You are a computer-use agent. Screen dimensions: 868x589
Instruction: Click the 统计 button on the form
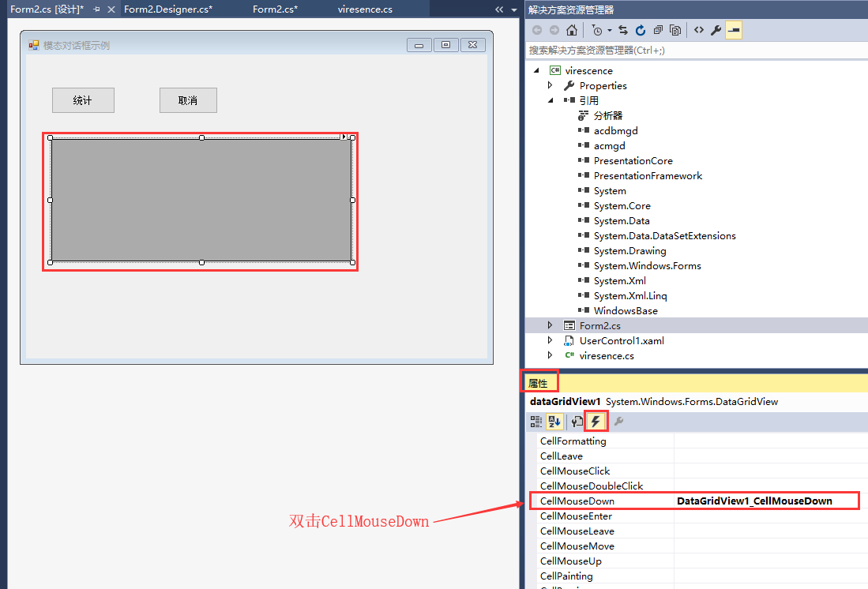click(83, 100)
